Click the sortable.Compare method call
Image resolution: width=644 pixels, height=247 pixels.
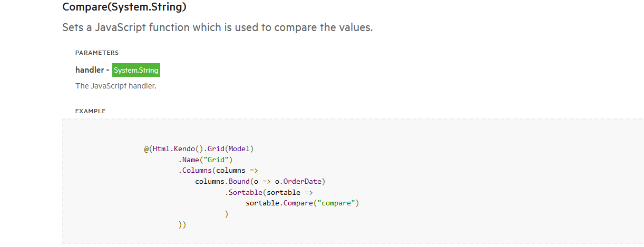(x=298, y=203)
